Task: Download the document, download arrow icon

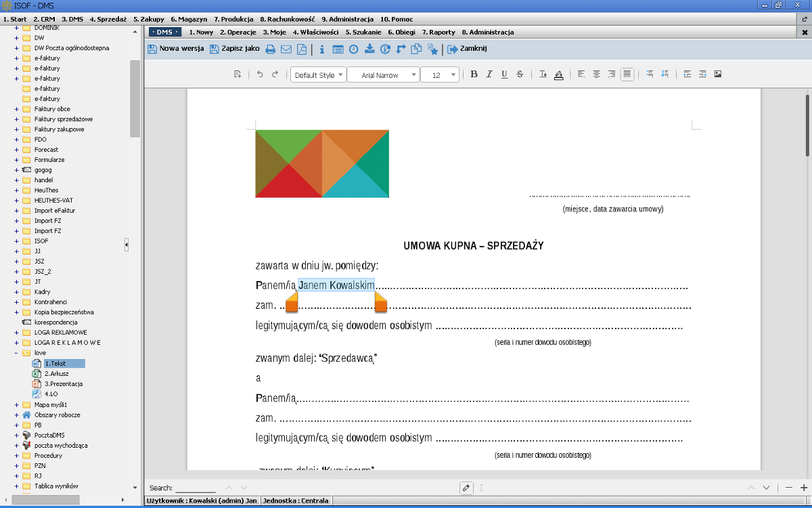Action: click(369, 49)
